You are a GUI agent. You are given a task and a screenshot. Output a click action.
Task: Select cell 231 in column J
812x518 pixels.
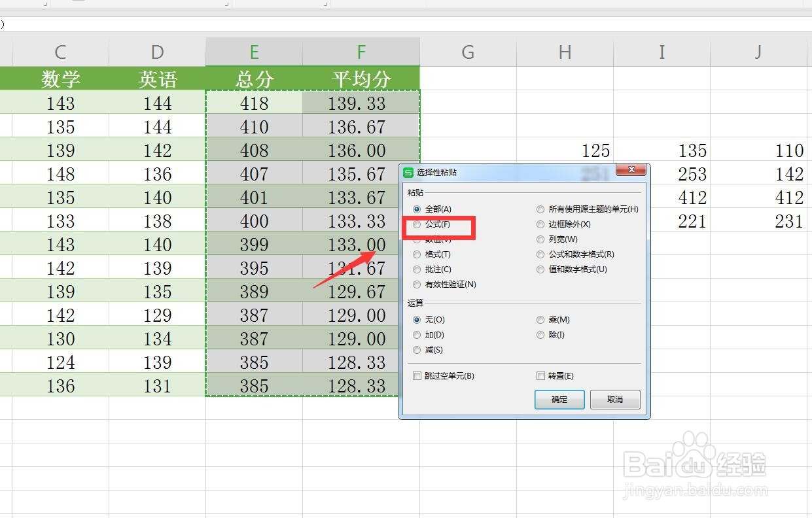pos(758,220)
